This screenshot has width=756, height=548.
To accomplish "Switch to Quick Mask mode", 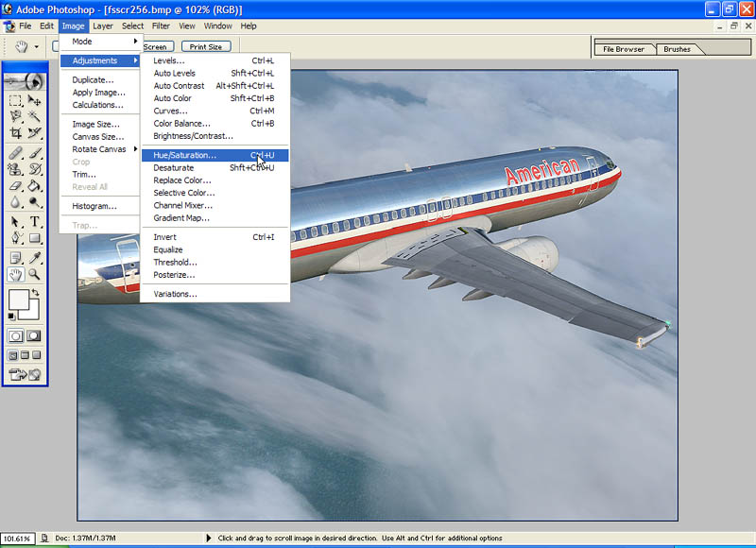I will point(35,335).
